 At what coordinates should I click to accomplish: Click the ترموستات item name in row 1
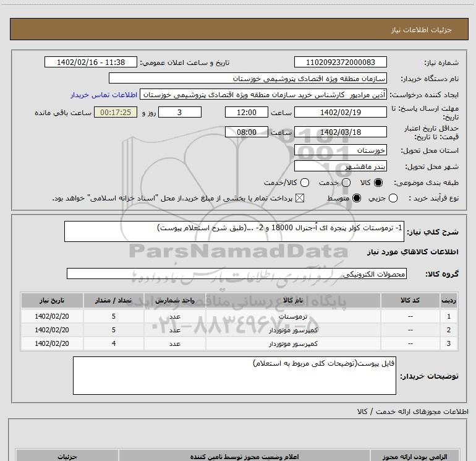pyautogui.click(x=293, y=316)
